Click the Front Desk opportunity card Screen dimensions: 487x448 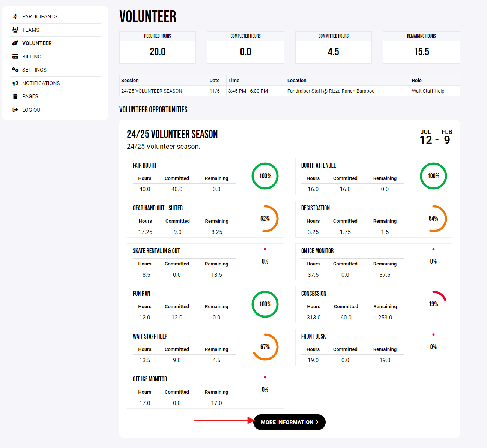point(373,347)
